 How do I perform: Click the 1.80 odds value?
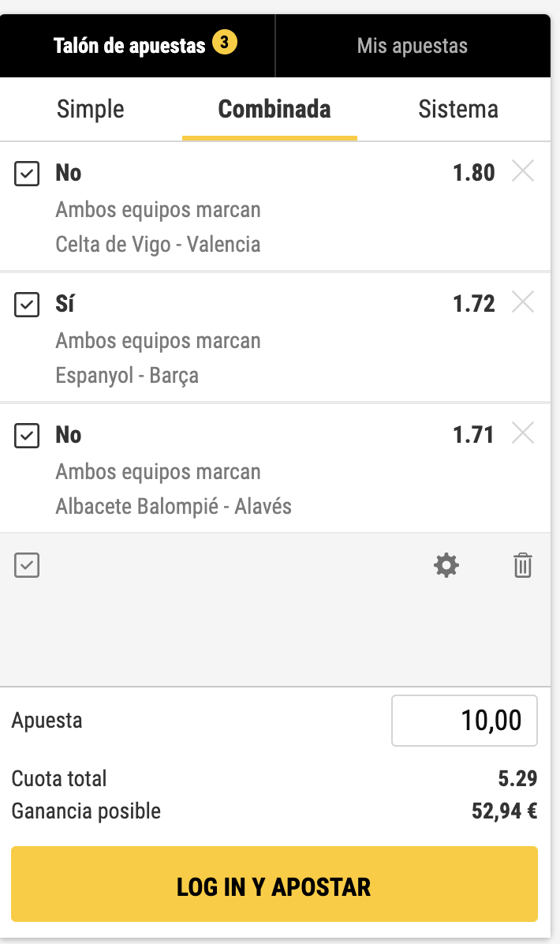coord(473,172)
